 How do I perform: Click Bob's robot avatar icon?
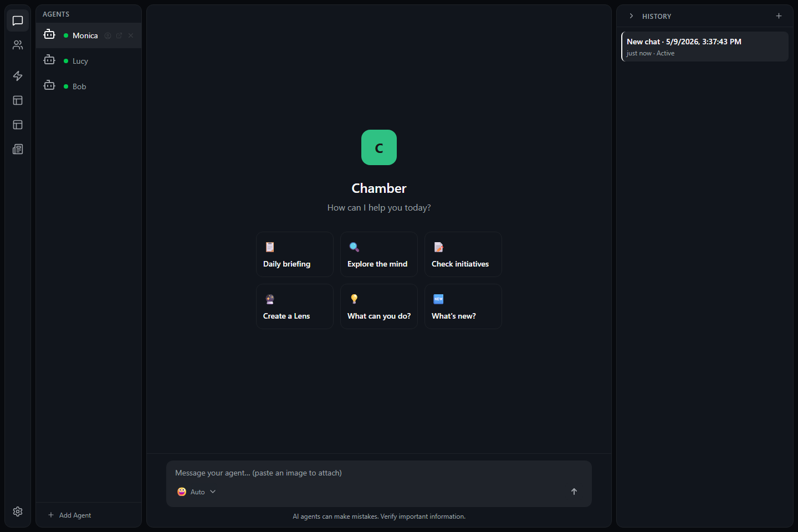pyautogui.click(x=49, y=85)
